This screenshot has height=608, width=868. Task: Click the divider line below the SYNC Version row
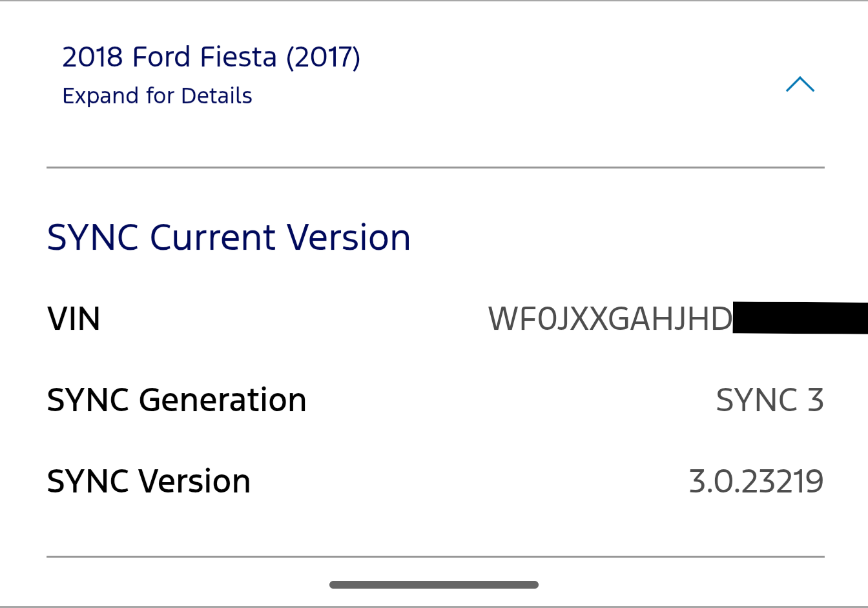tap(435, 556)
